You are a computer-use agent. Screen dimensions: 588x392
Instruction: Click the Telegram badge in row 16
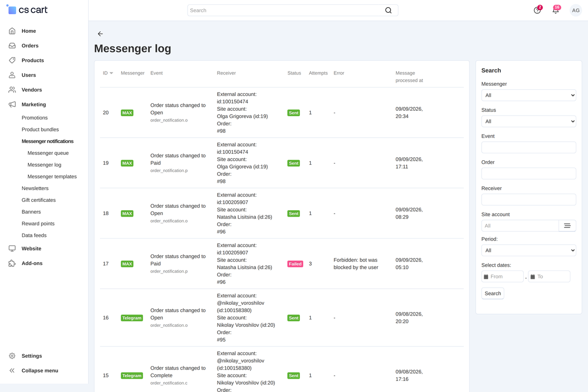(x=132, y=318)
